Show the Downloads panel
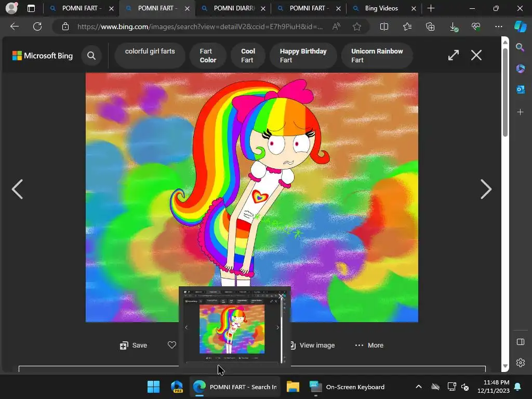 click(453, 26)
